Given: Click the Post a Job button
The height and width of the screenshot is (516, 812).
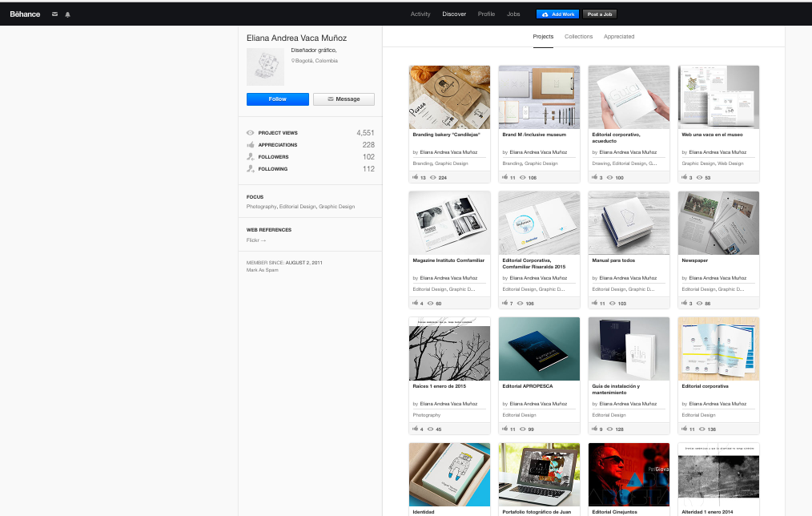Looking at the screenshot, I should (x=599, y=14).
